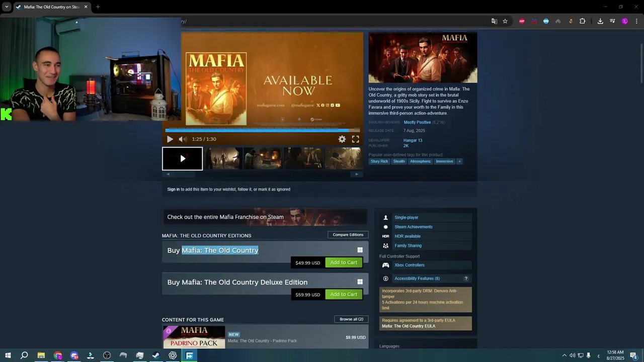Open the Adblock Plus extension

click(x=522, y=21)
